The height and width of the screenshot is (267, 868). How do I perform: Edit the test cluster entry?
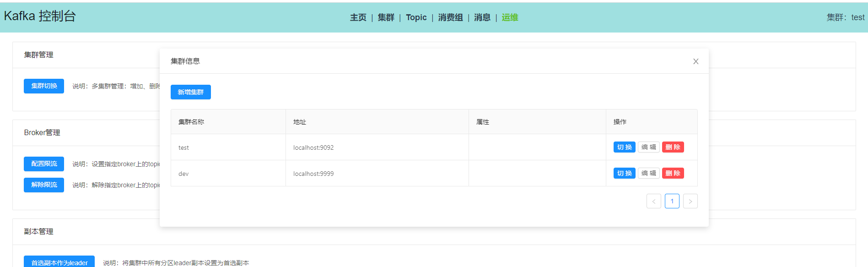pyautogui.click(x=648, y=147)
